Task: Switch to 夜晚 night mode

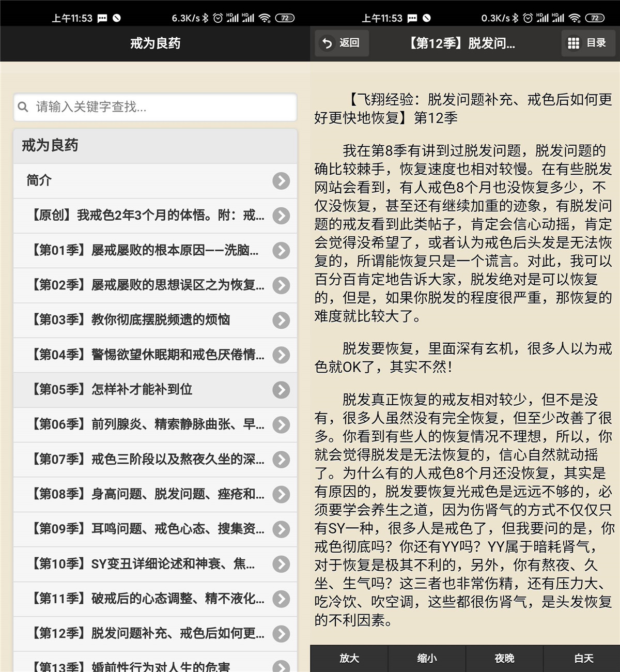Action: tap(504, 658)
